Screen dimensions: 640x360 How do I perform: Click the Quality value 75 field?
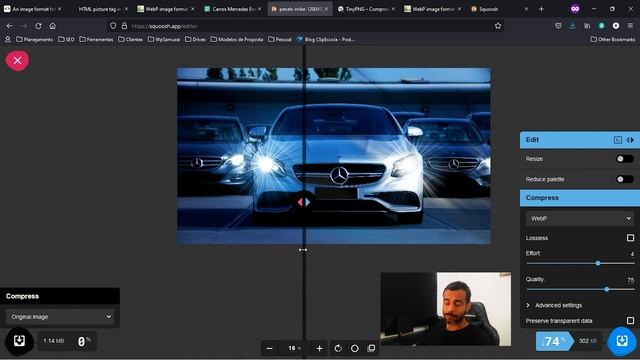[630, 280]
